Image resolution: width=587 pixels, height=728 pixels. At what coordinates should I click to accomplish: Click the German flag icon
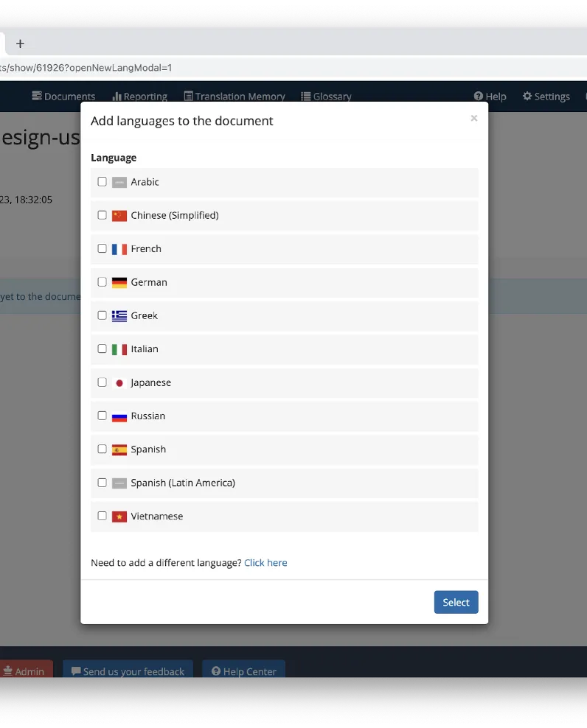click(119, 283)
